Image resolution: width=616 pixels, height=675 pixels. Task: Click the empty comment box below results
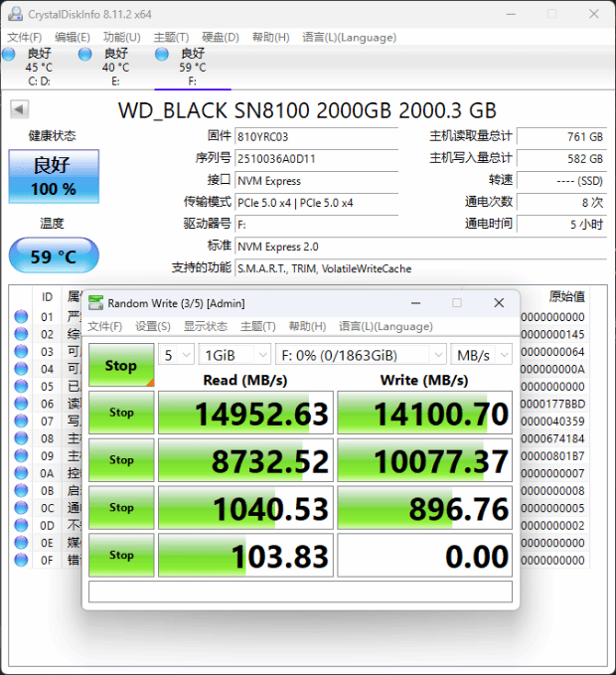point(300,591)
